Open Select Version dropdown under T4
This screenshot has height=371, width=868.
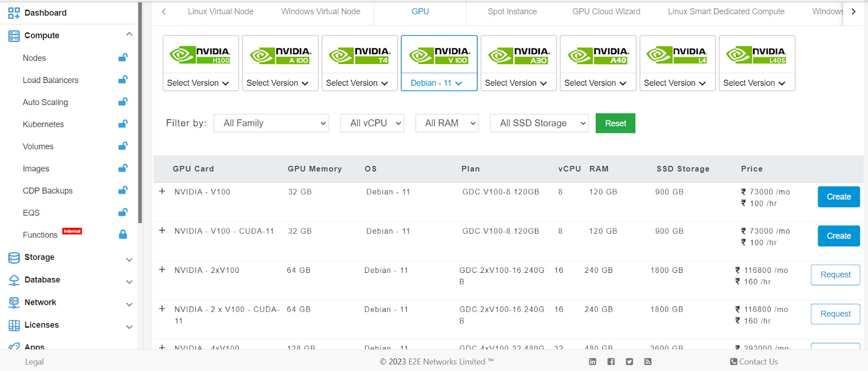point(358,83)
